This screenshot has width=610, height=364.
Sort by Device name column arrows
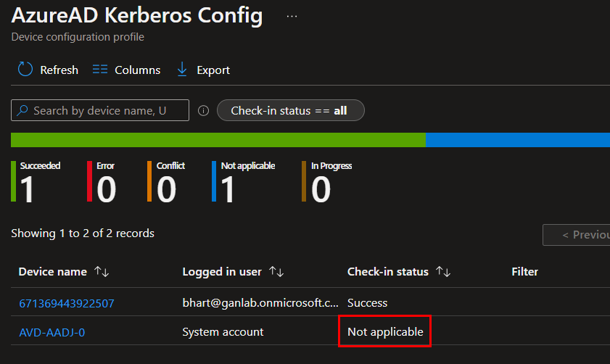pyautogui.click(x=102, y=272)
